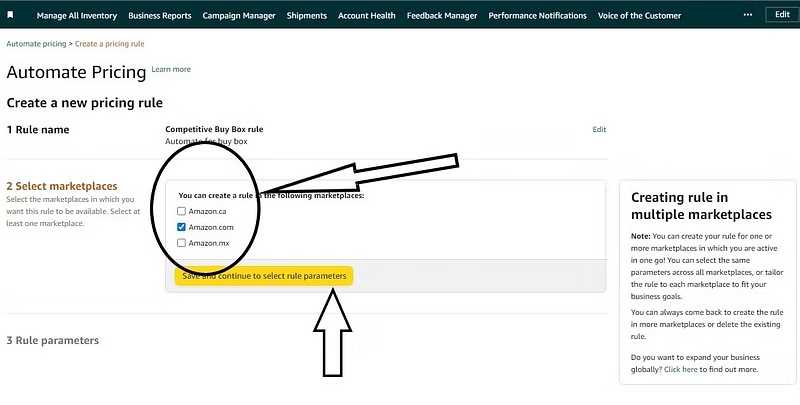Click the '1 Rule name' step heading

38,130
